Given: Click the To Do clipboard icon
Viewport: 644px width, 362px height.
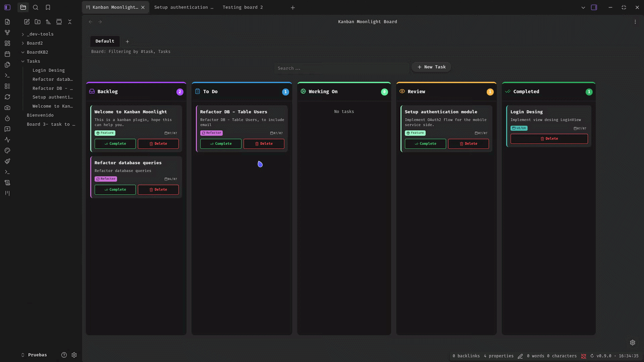Looking at the screenshot, I should point(197,92).
